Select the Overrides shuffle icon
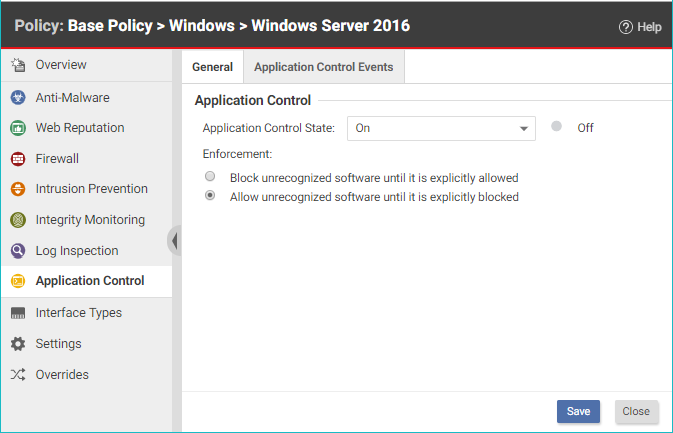673x433 pixels. click(17, 375)
